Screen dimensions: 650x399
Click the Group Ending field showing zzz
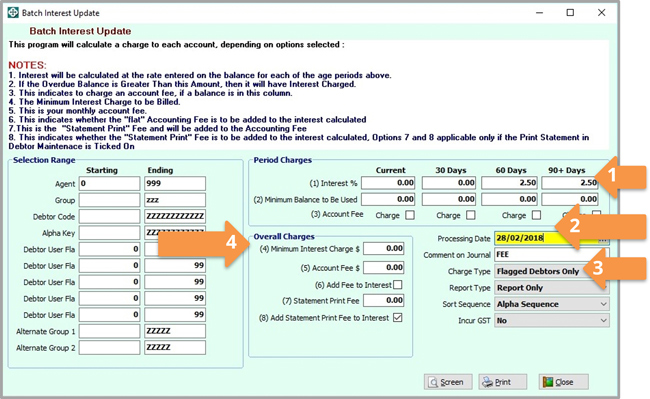175,200
